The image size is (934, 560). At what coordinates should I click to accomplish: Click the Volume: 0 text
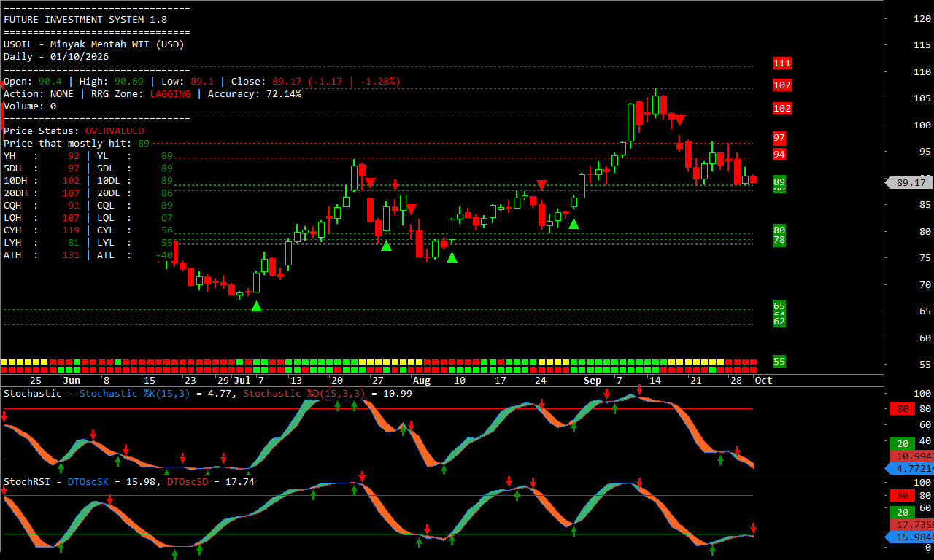coord(30,106)
